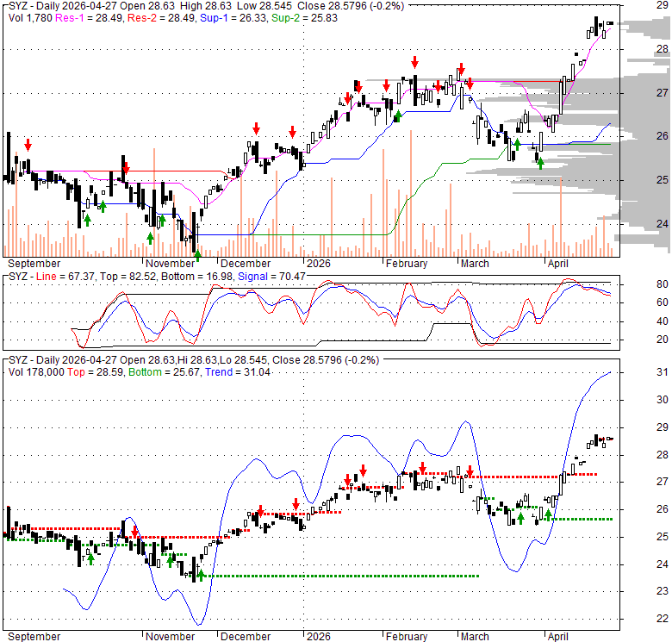Click the Res-1 = 28.49 legend value
The height and width of the screenshot is (642, 672).
90,18
